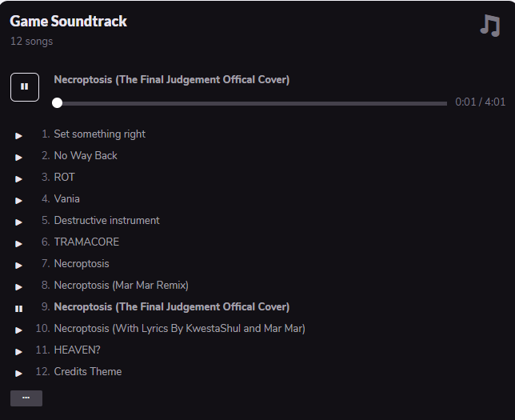
Task: Play HEAVEN? with its arrow icon
Action: pos(18,351)
